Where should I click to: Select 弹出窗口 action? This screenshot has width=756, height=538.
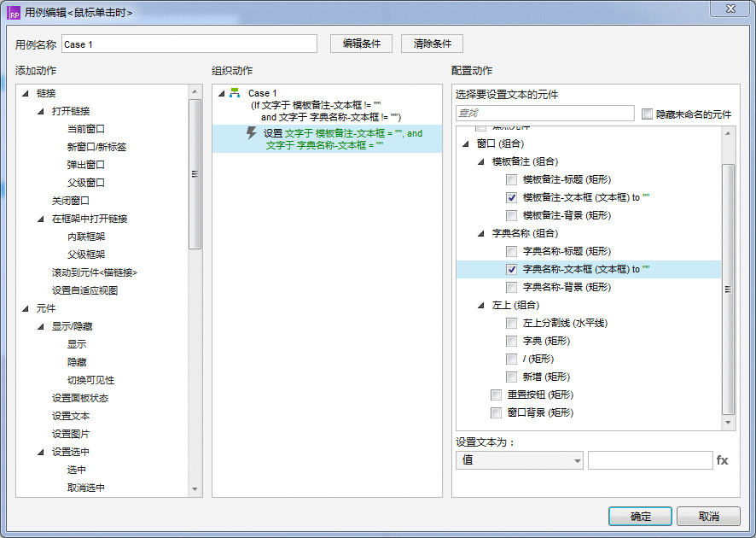click(86, 165)
